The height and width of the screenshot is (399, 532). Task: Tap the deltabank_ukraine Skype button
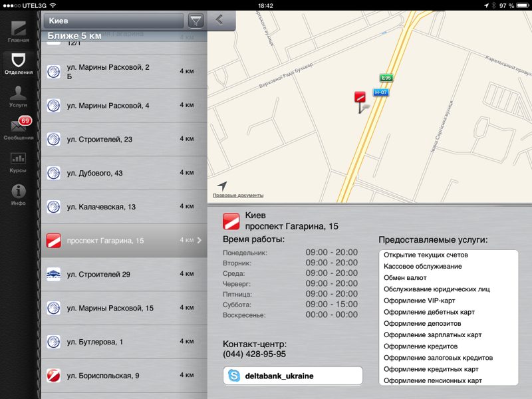coord(293,376)
